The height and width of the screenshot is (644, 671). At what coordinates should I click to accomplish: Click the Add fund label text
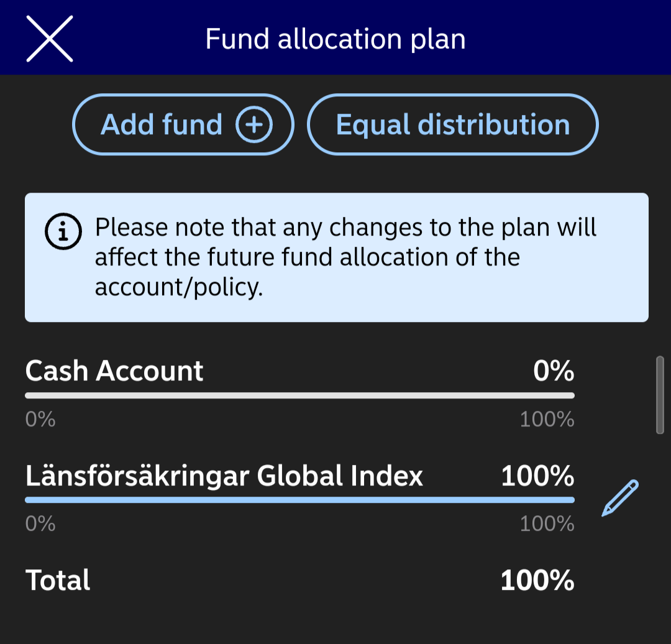point(162,125)
